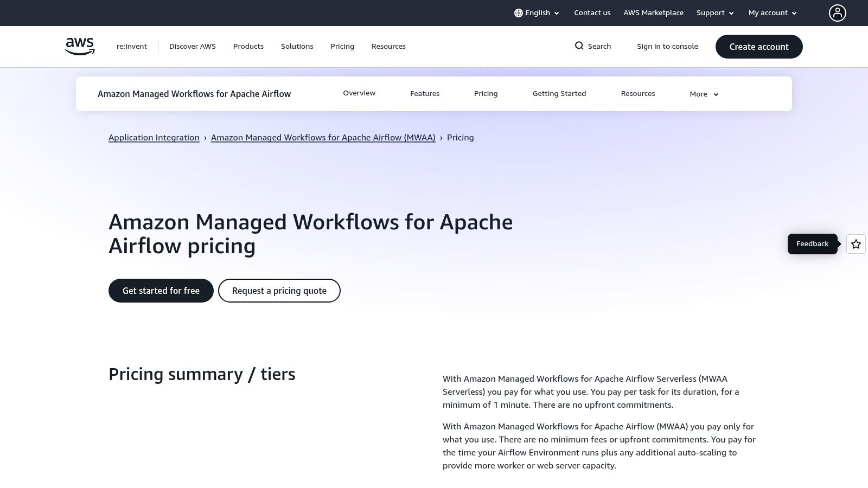Select the Getting Started section

[x=559, y=93]
